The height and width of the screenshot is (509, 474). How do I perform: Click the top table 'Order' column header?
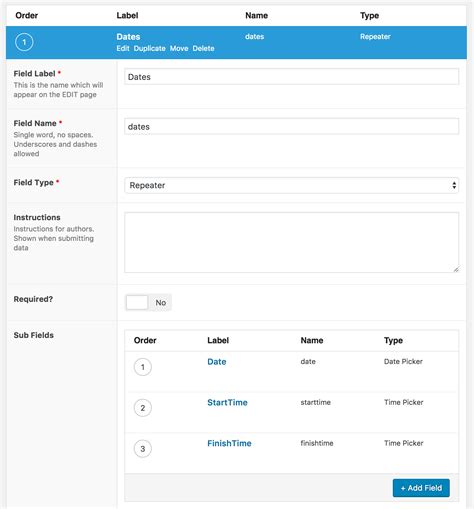26,15
